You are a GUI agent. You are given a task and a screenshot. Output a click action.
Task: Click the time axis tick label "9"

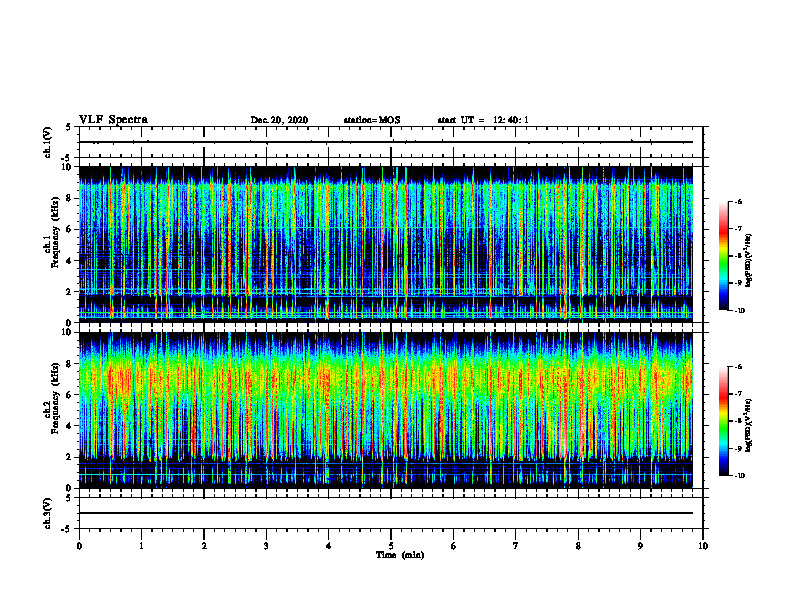coord(640,546)
